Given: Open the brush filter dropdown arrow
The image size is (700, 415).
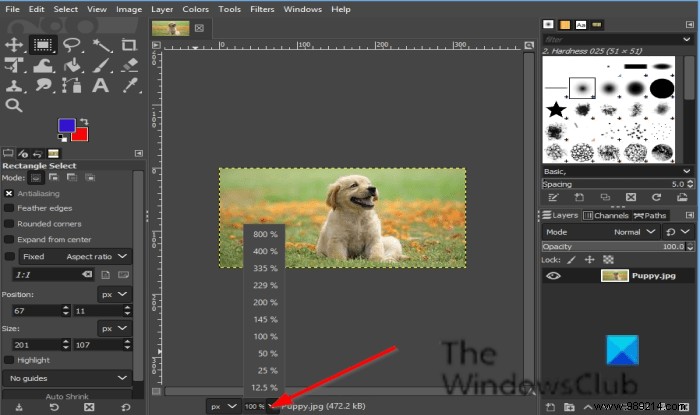Looking at the screenshot, I should (687, 39).
